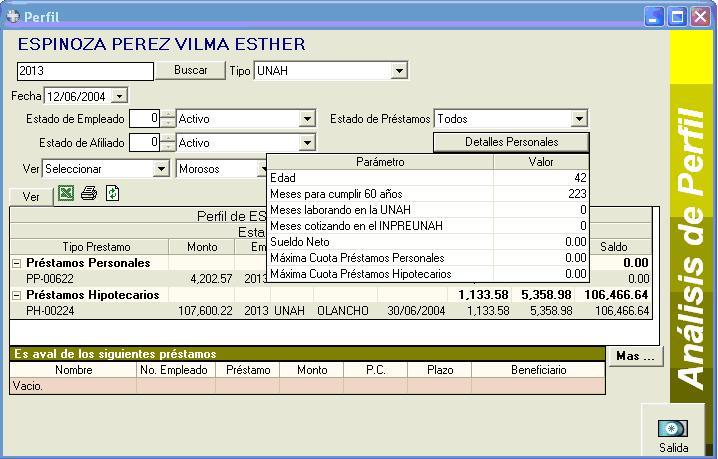Click the Meses laborando en la UNAH row
718x459 pixels.
point(428,210)
